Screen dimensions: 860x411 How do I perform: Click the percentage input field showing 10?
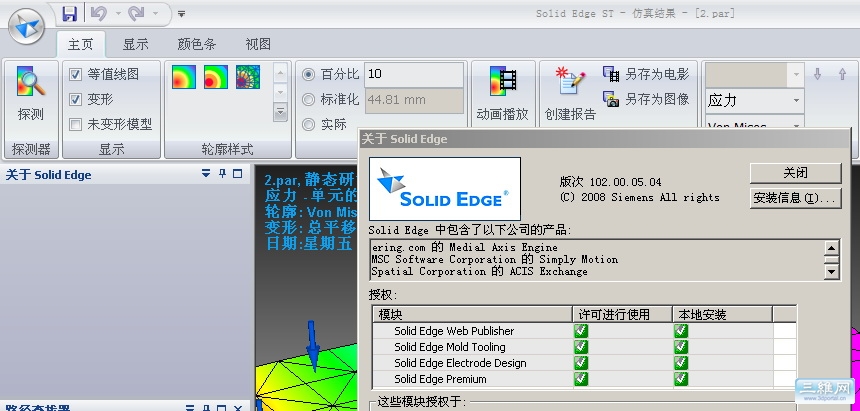[x=414, y=74]
